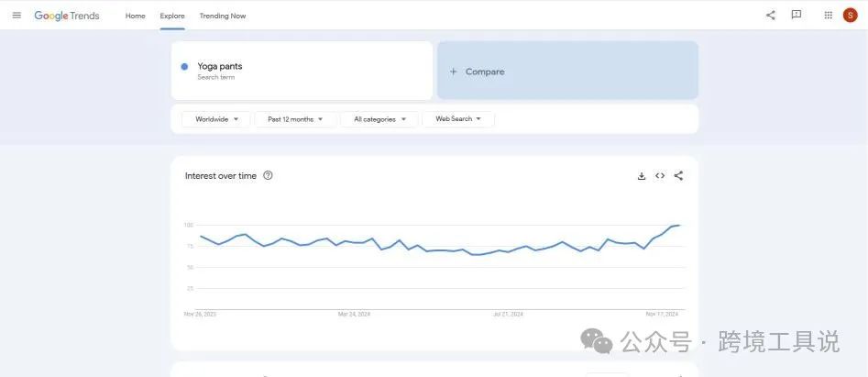Open the Web Search type dropdown

pos(458,119)
